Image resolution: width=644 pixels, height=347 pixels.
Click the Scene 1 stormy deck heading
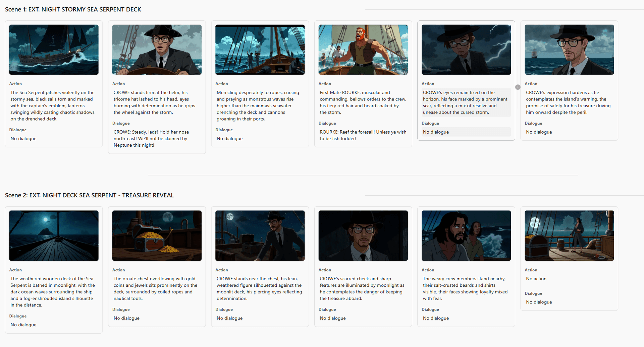coord(73,9)
